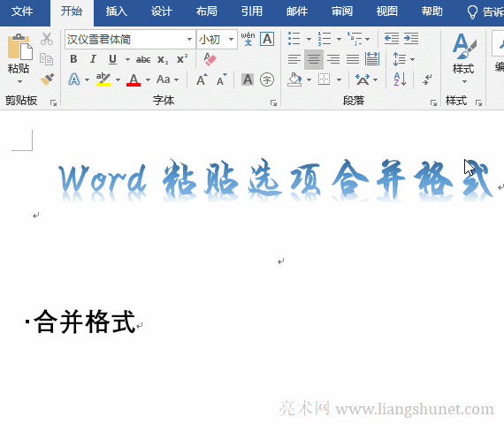Toggle center alignment
Screen dimensions: 504x424
[x=314, y=59]
